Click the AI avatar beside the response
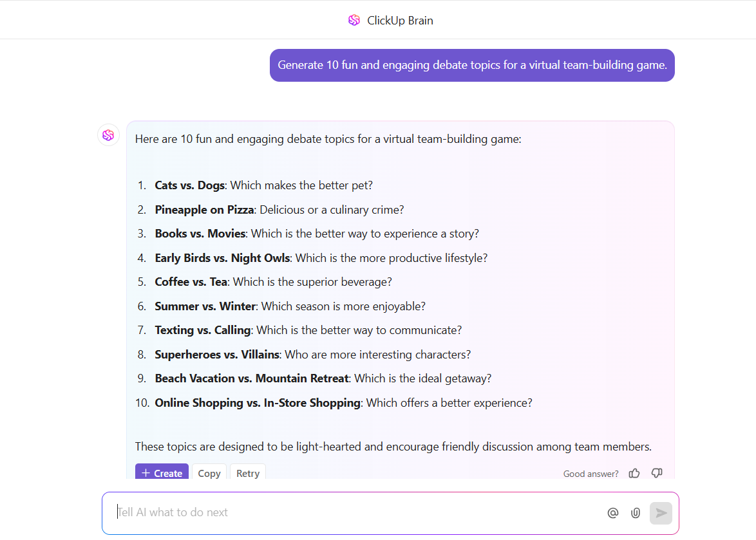Screen dimensions: 756x540 coord(108,135)
